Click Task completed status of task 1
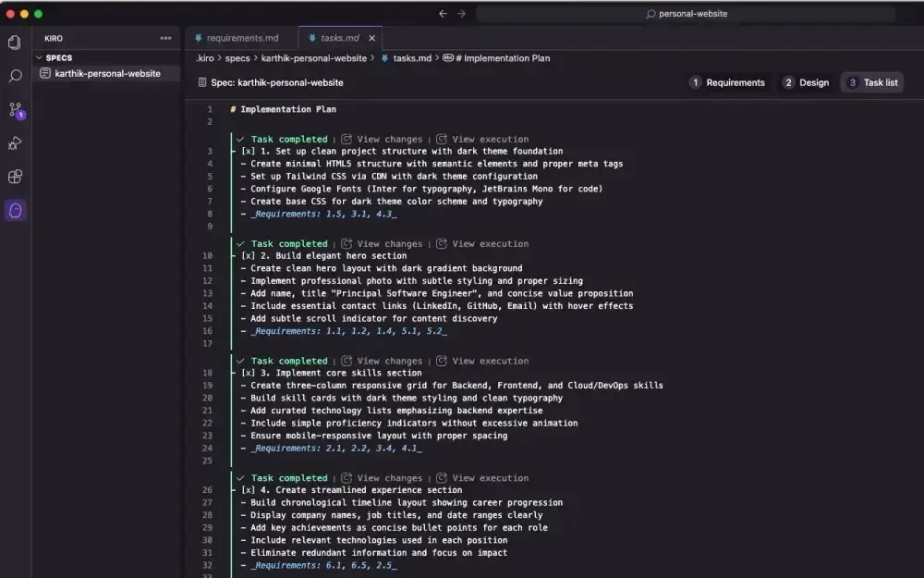Image resolution: width=924 pixels, height=578 pixels. (x=288, y=140)
